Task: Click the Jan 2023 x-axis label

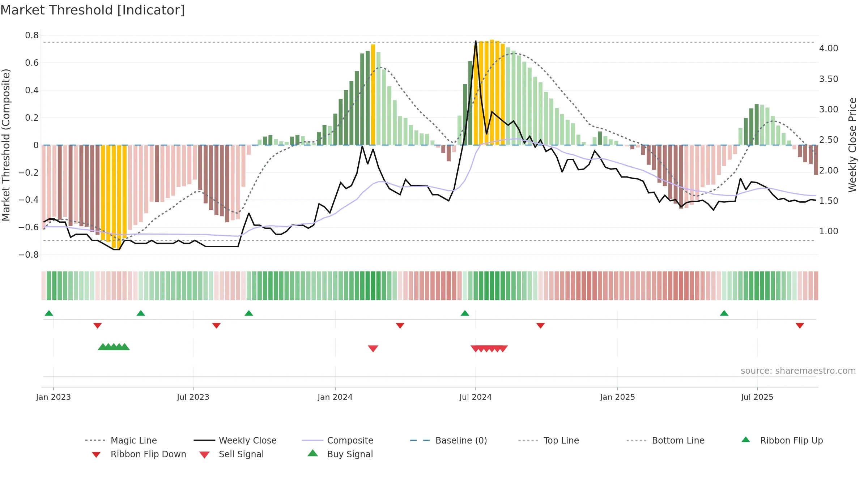Action: pos(54,397)
